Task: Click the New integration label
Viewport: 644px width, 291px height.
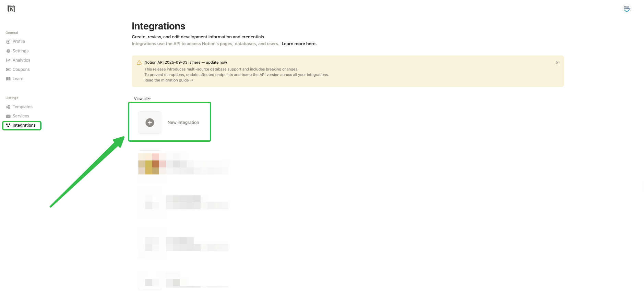Action: 183,123
